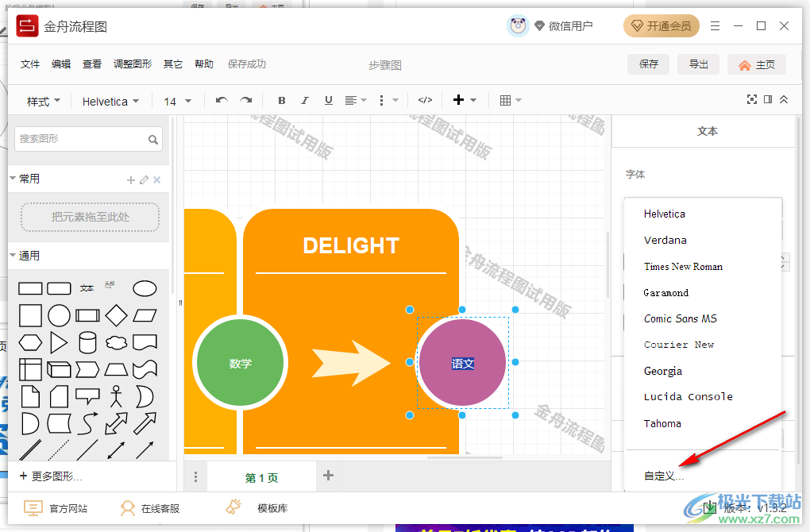
Task: Pick the trapezoid shape
Action: click(x=116, y=369)
